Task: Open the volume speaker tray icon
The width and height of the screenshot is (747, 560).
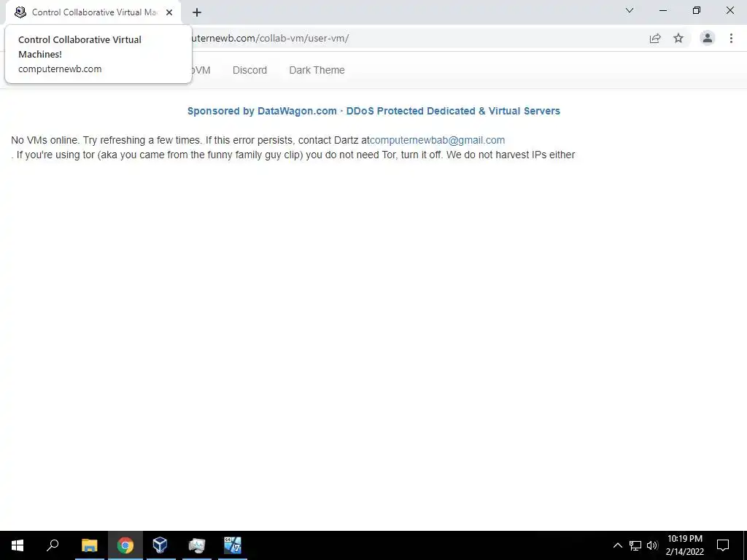Action: tap(652, 545)
